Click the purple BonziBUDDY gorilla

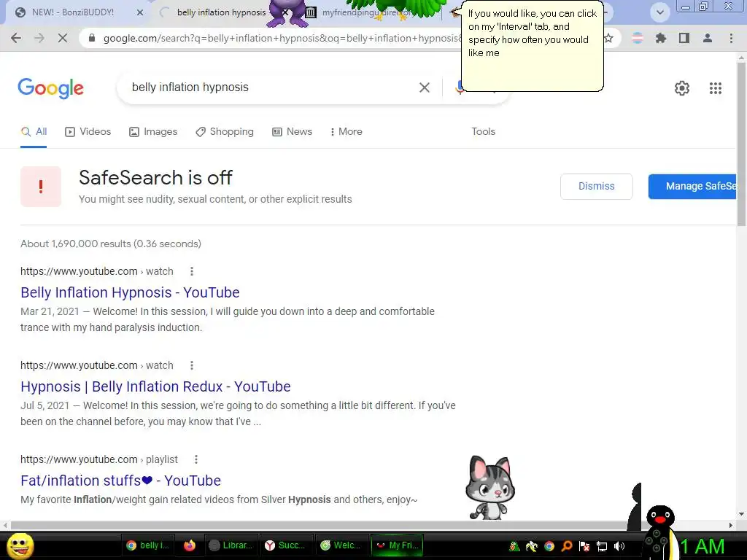click(288, 13)
